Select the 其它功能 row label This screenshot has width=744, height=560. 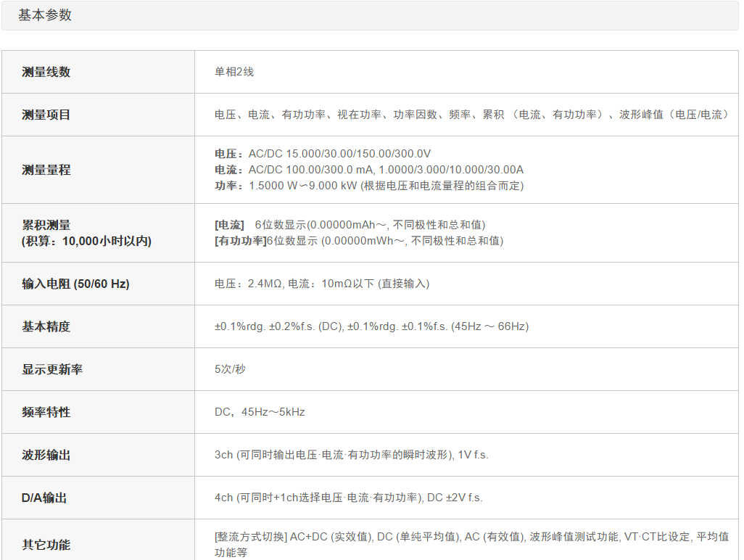[46, 545]
